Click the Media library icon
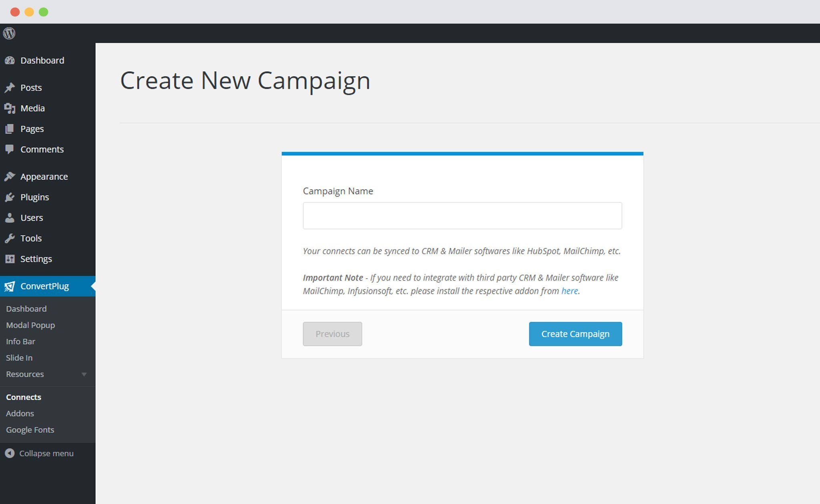This screenshot has width=820, height=504. click(10, 108)
